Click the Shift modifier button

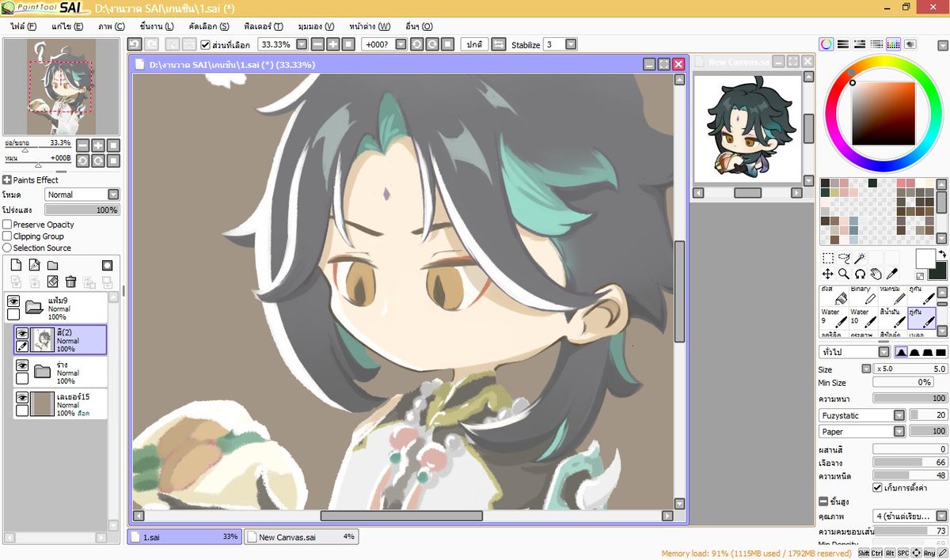[864, 553]
